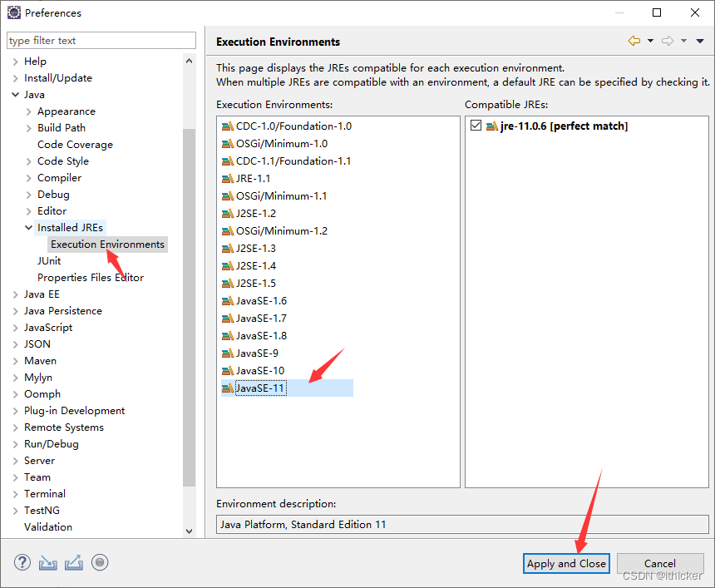Select Code Coverage tree item
This screenshot has height=588, width=715.
pyautogui.click(x=75, y=145)
